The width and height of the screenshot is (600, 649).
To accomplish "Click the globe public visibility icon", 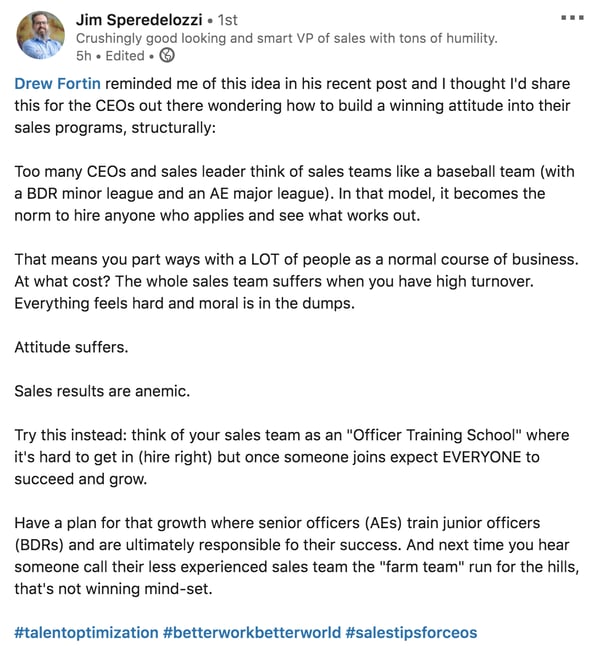I will [168, 55].
